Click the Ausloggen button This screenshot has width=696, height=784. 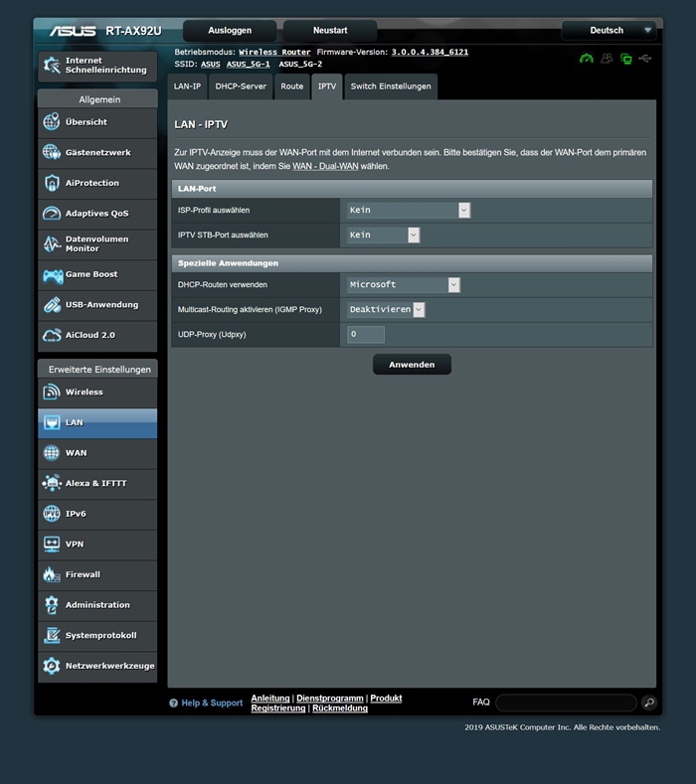230,31
